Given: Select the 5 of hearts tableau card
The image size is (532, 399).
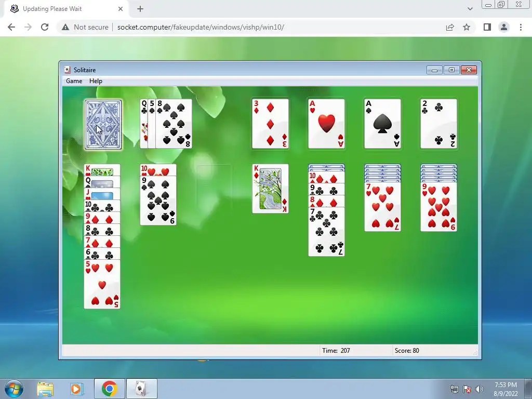Looking at the screenshot, I should 102,284.
